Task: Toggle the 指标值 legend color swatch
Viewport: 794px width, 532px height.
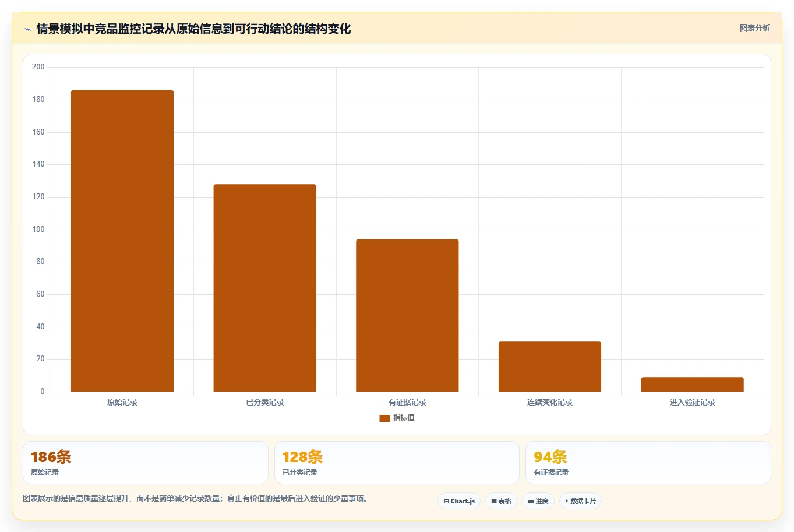Action: pyautogui.click(x=384, y=418)
